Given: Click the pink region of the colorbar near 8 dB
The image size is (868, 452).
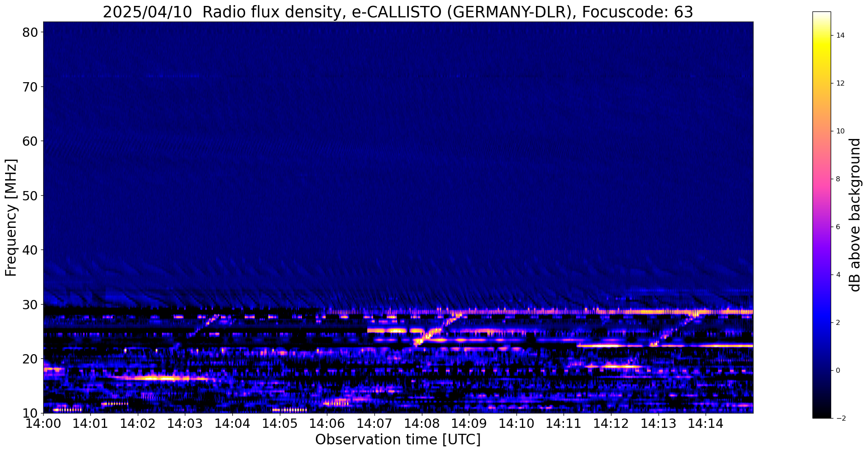Looking at the screenshot, I should pos(821,179).
